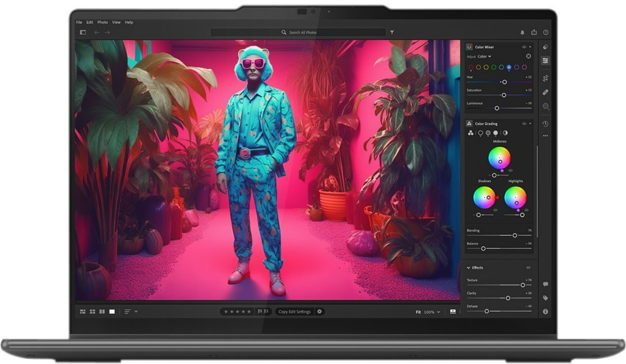Viewport: 626px width, 364px height.
Task: Toggle the filmstrip icon next to zoom
Action: [x=453, y=312]
